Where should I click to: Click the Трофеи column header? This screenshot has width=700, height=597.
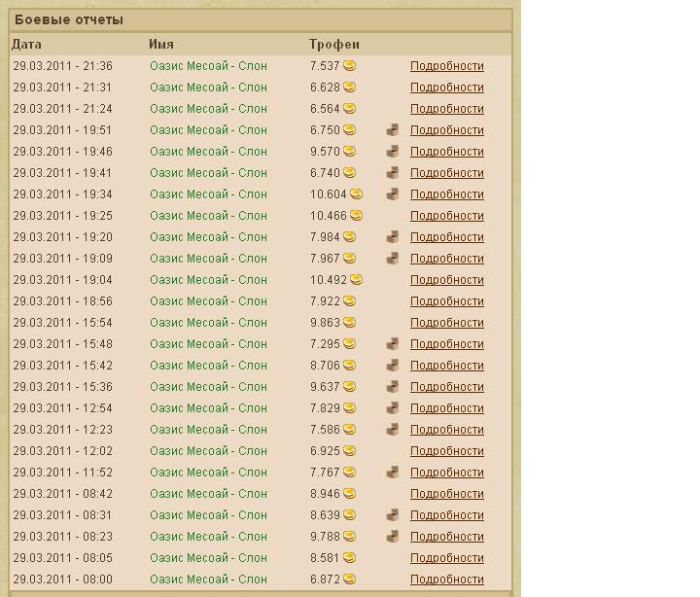coord(334,44)
